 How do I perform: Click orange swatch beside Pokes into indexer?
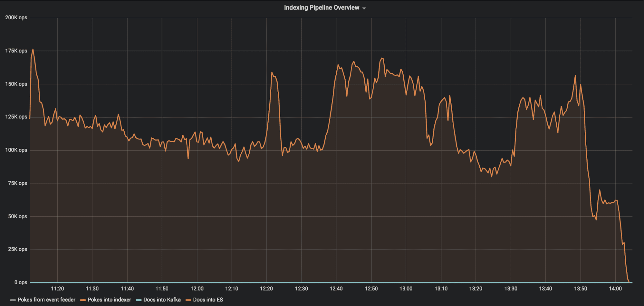83,300
